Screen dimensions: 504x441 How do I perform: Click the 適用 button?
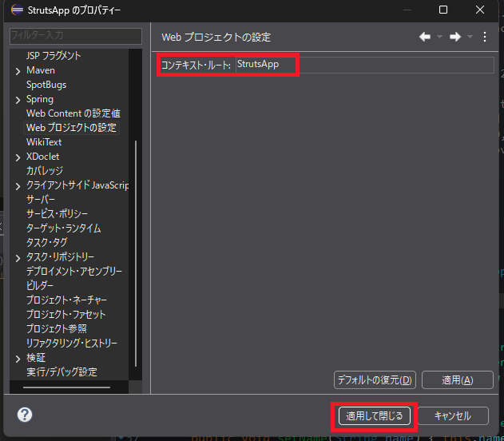click(458, 380)
